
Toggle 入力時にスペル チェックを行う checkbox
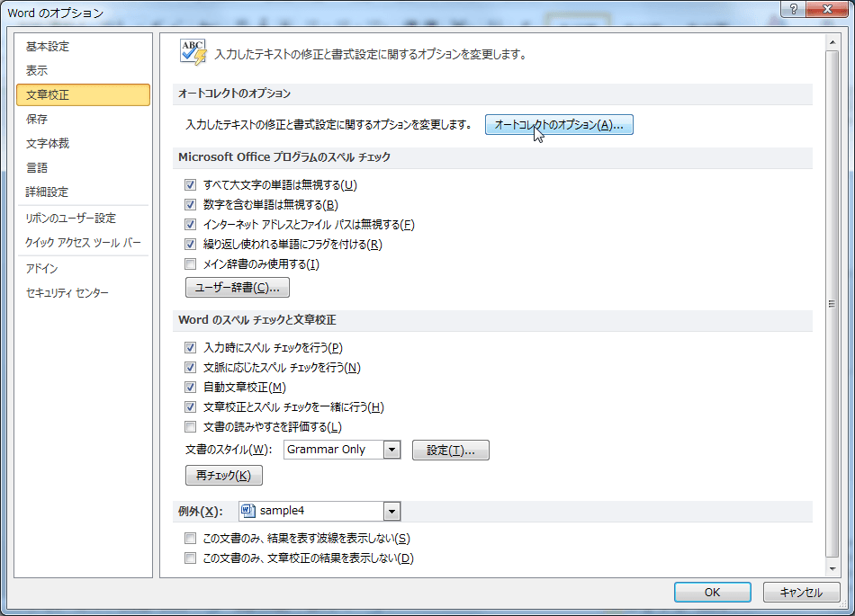pyautogui.click(x=190, y=347)
